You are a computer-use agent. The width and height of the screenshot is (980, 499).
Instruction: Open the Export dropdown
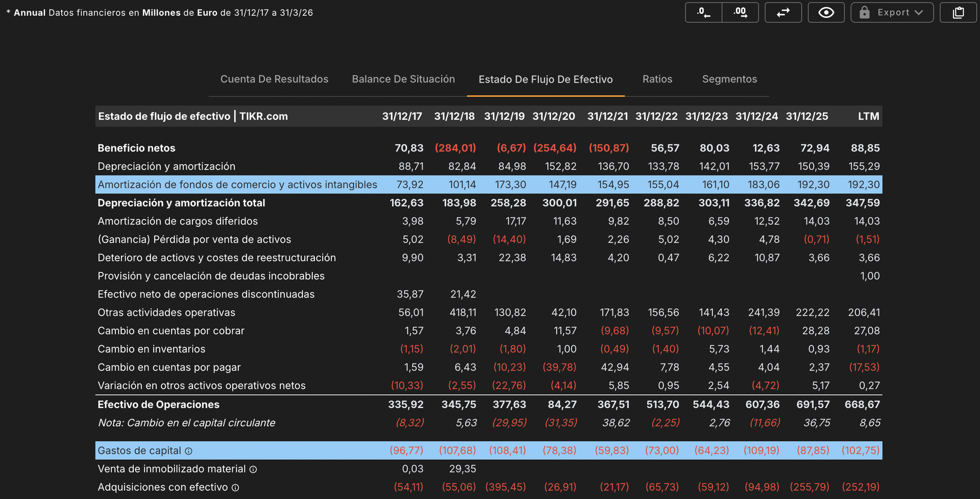[x=892, y=13]
